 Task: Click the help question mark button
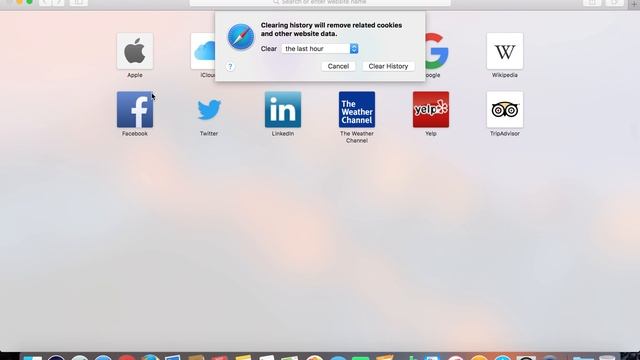click(x=230, y=67)
